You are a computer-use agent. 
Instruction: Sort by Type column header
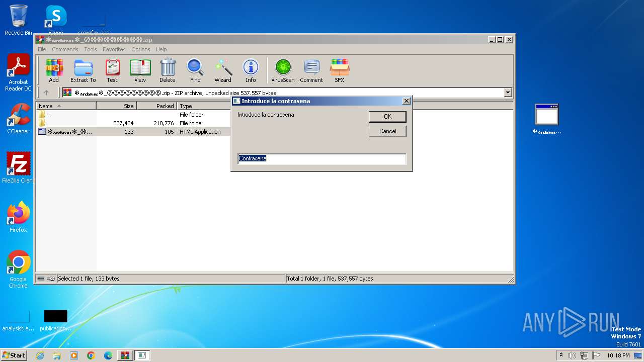(x=203, y=106)
